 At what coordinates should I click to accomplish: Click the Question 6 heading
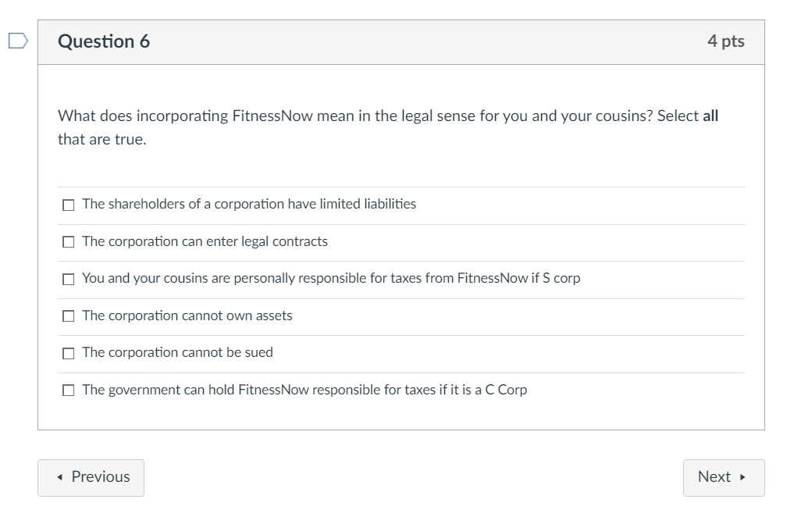104,41
